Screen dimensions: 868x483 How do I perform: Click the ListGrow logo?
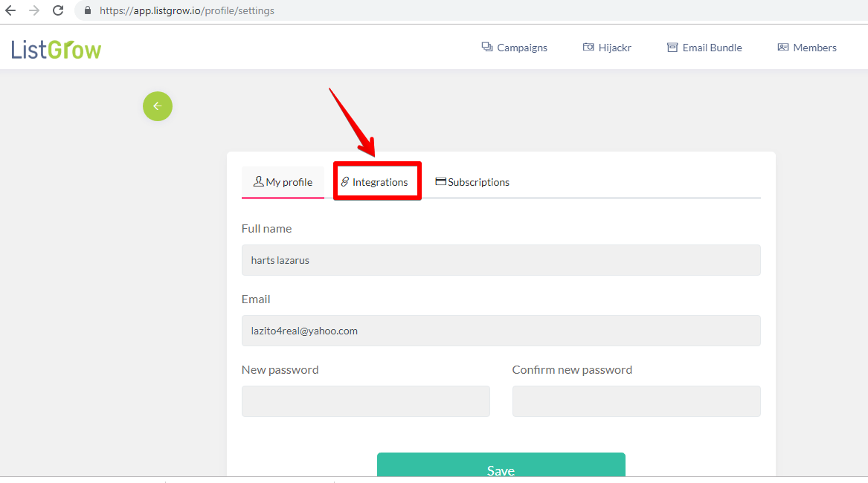(56, 49)
